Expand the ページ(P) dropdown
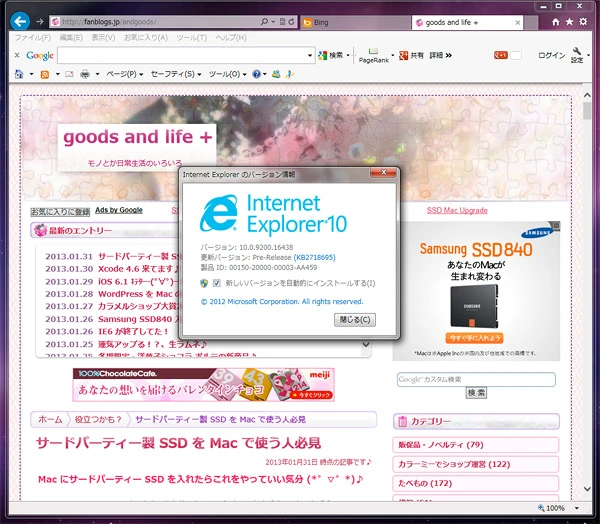The height and width of the screenshot is (524, 600). point(125,74)
